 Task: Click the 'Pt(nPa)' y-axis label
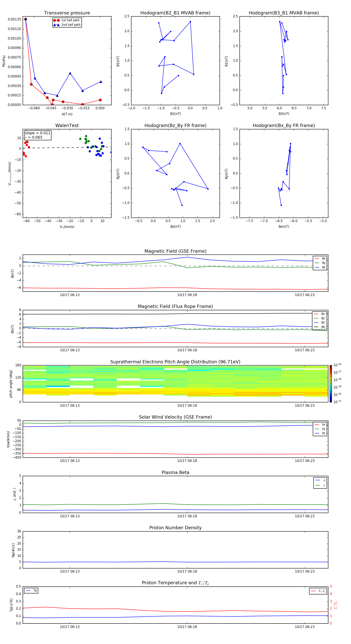pos(4,61)
